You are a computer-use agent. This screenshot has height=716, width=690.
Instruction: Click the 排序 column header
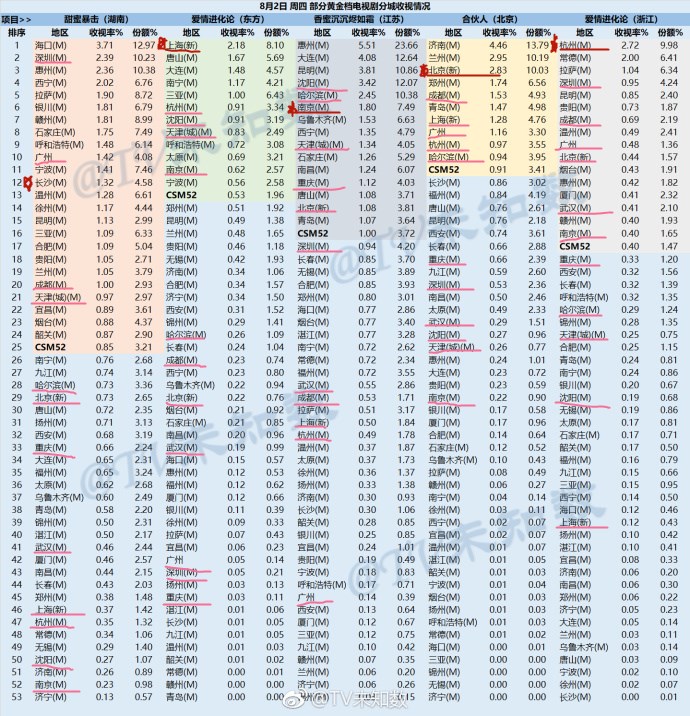pyautogui.click(x=17, y=32)
